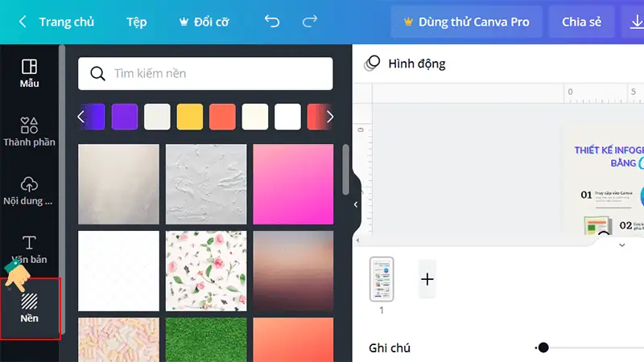
Task: Collapse the page strip with chevron
Action: (x=621, y=245)
